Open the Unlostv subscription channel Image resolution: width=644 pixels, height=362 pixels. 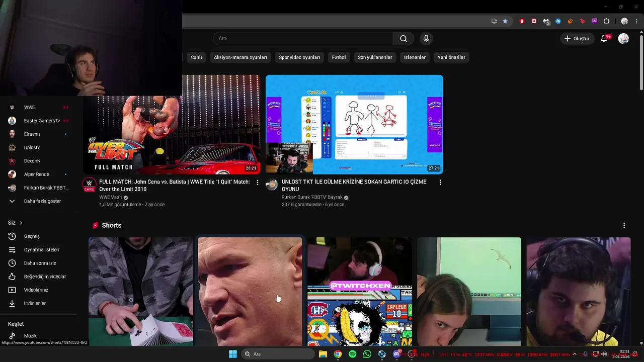click(x=39, y=147)
